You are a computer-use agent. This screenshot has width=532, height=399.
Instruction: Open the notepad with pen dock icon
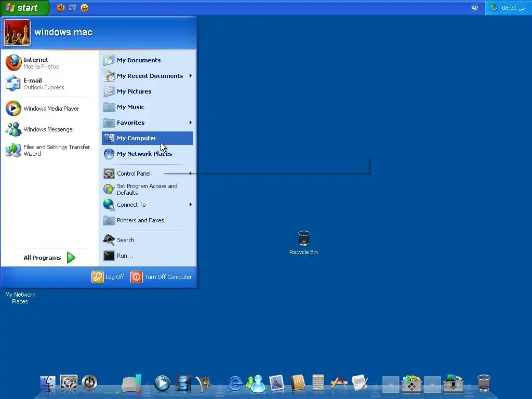(360, 383)
